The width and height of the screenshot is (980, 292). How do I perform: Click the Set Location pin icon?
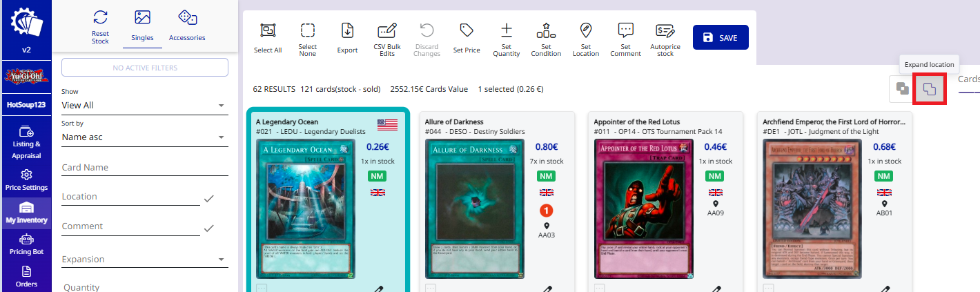click(x=586, y=30)
